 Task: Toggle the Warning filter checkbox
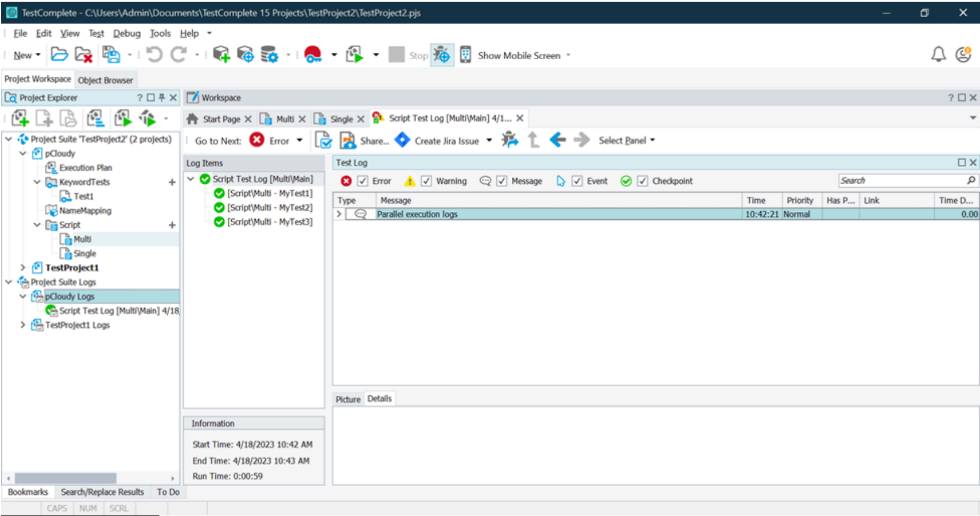click(426, 181)
